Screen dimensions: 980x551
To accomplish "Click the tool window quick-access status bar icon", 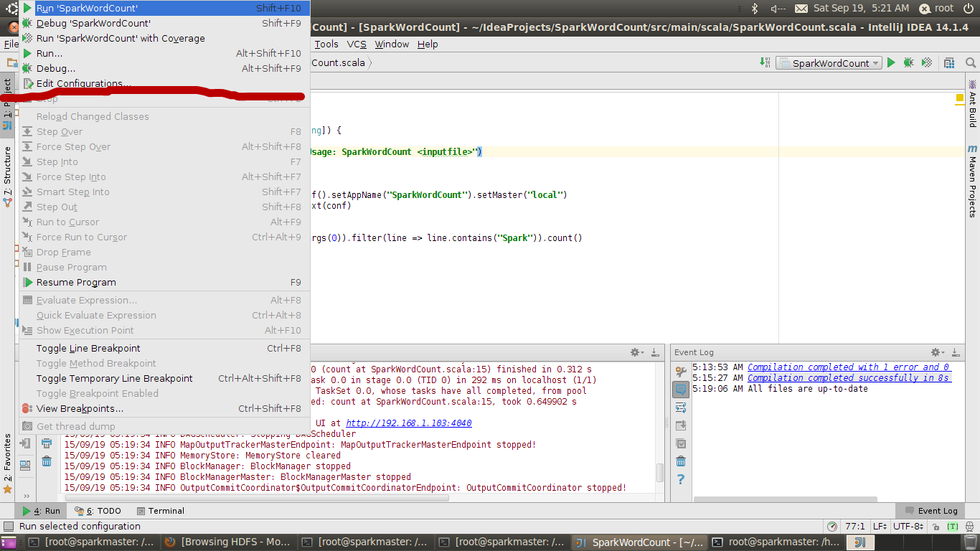I will tap(8, 528).
